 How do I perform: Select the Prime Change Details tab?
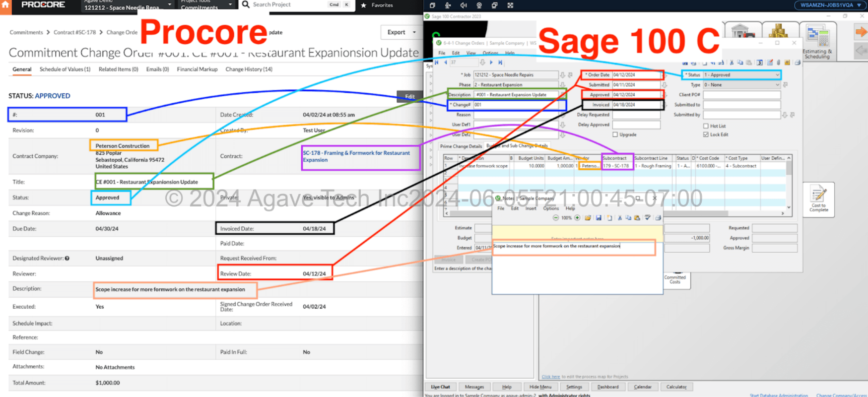461,146
